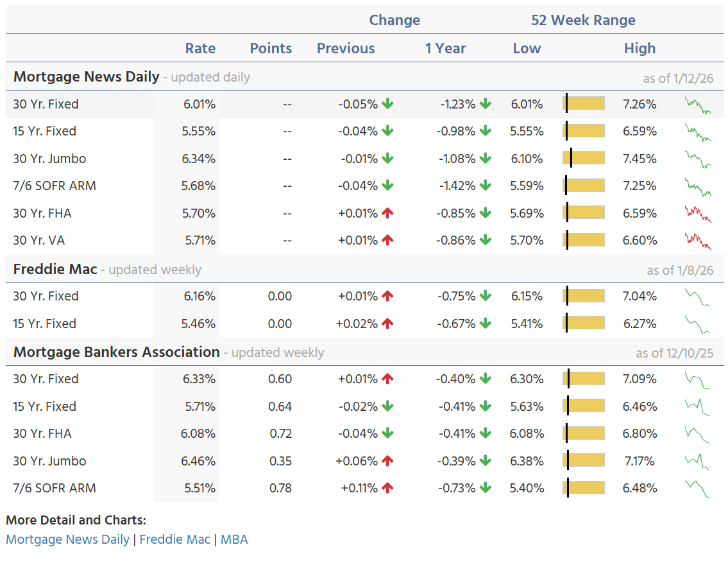Screen dimensions: 728x563
Task: Click the 'as of 1/12/26' date
Action: click(678, 78)
